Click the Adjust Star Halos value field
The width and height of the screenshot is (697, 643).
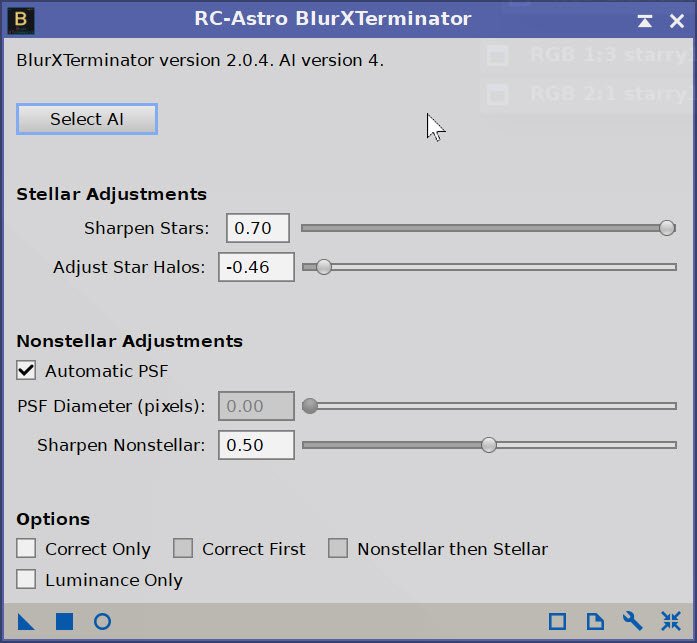pyautogui.click(x=256, y=267)
